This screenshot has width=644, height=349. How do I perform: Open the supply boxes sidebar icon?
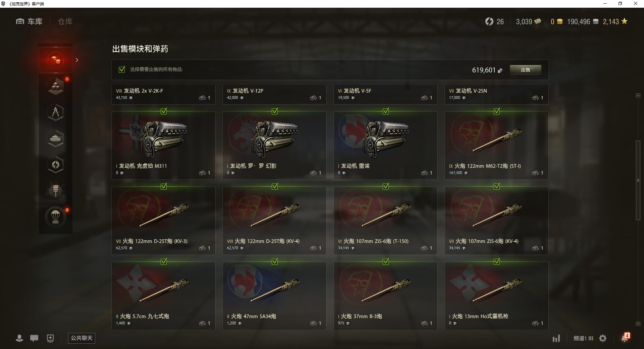click(x=56, y=86)
